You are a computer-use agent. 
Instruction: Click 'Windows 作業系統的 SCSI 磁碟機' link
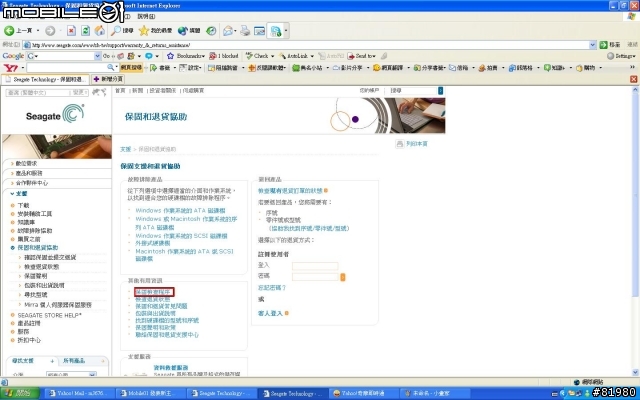pos(181,236)
